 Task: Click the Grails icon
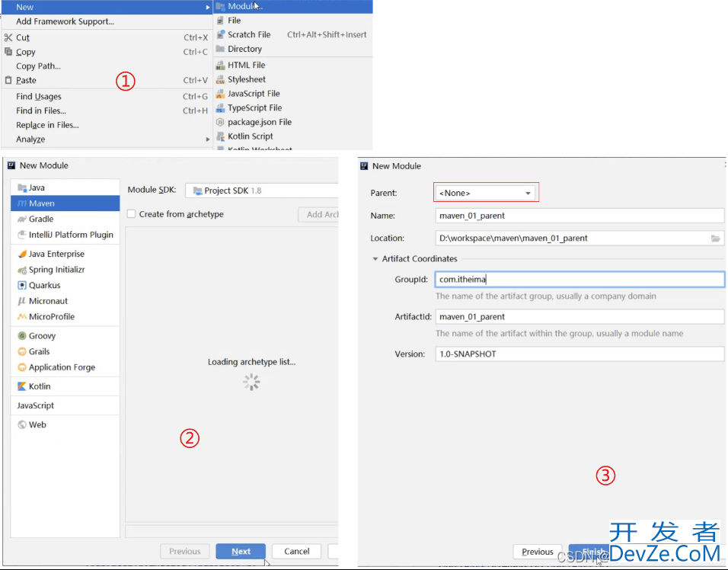(22, 351)
